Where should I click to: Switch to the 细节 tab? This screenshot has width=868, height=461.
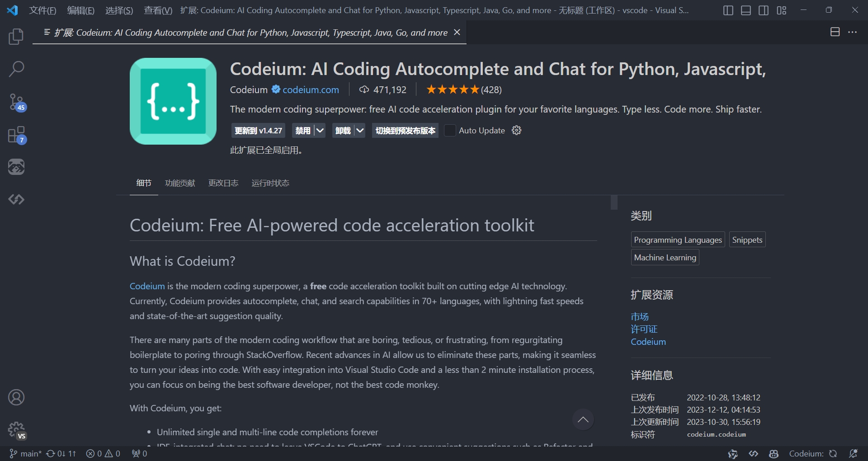[x=144, y=183]
